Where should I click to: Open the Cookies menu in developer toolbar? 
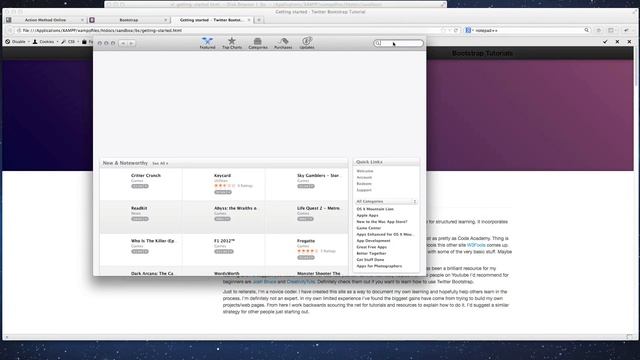click(x=45, y=42)
